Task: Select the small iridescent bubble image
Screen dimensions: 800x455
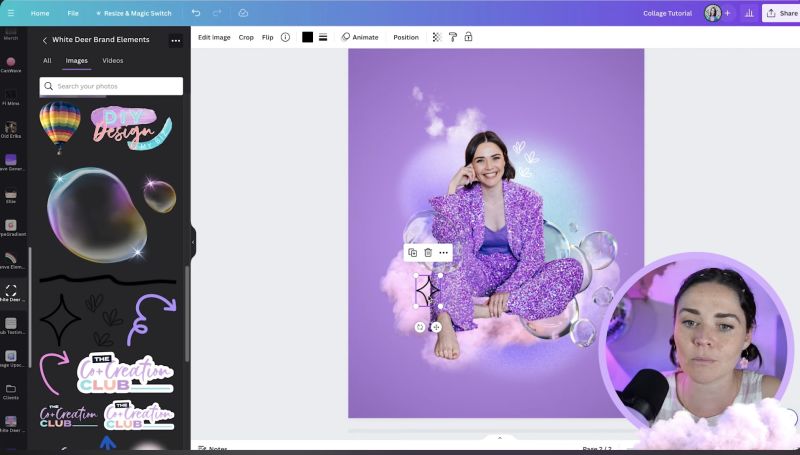Action: 160,195
